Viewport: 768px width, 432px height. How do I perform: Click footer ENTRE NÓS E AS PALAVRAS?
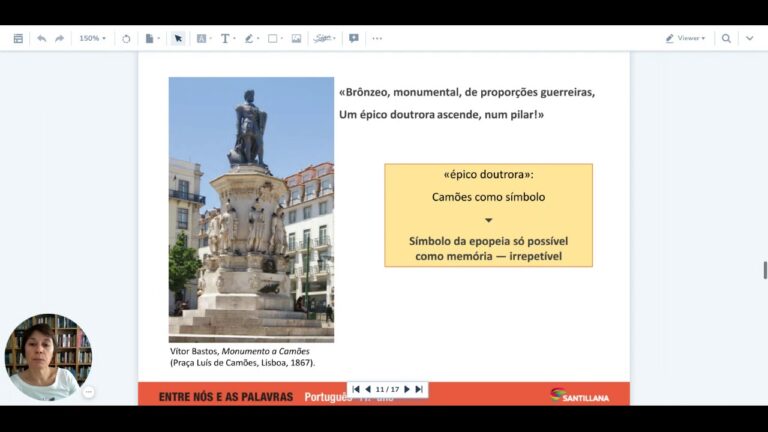(x=226, y=397)
